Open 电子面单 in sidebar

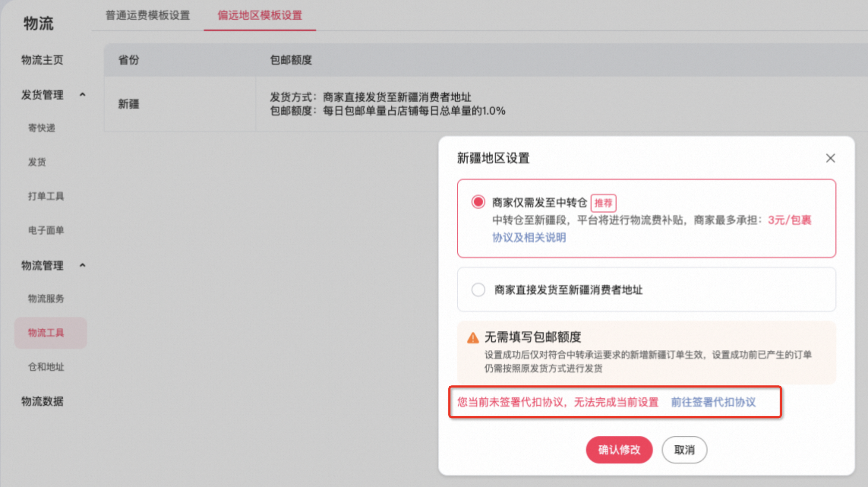coord(46,230)
